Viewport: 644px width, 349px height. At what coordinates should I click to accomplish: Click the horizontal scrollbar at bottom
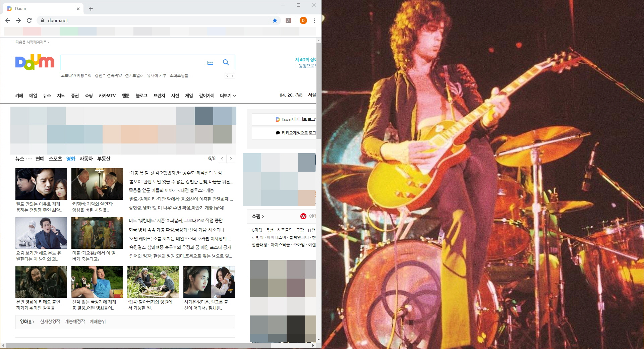[x=138, y=345]
